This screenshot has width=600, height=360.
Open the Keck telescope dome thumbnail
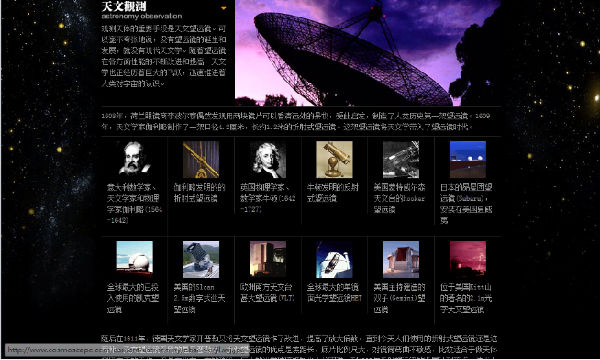(134, 259)
